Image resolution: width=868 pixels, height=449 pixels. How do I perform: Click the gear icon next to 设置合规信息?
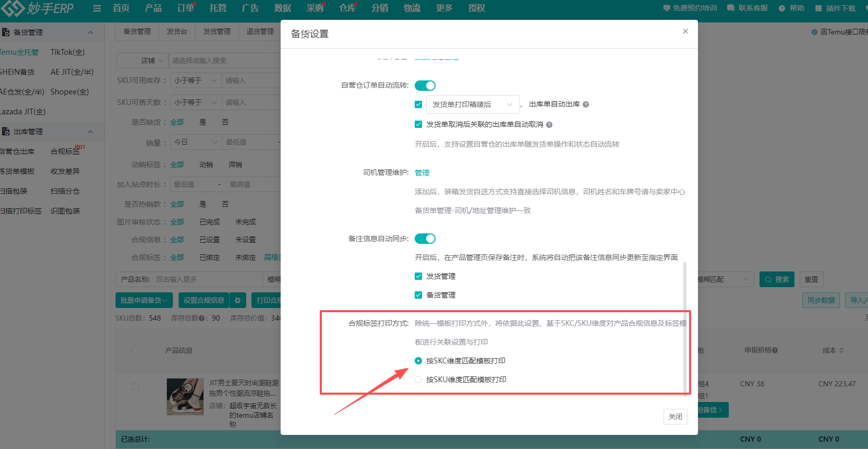pos(237,300)
